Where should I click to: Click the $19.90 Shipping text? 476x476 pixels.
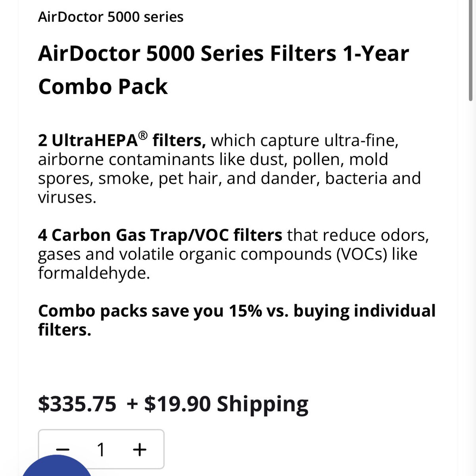tap(226, 404)
